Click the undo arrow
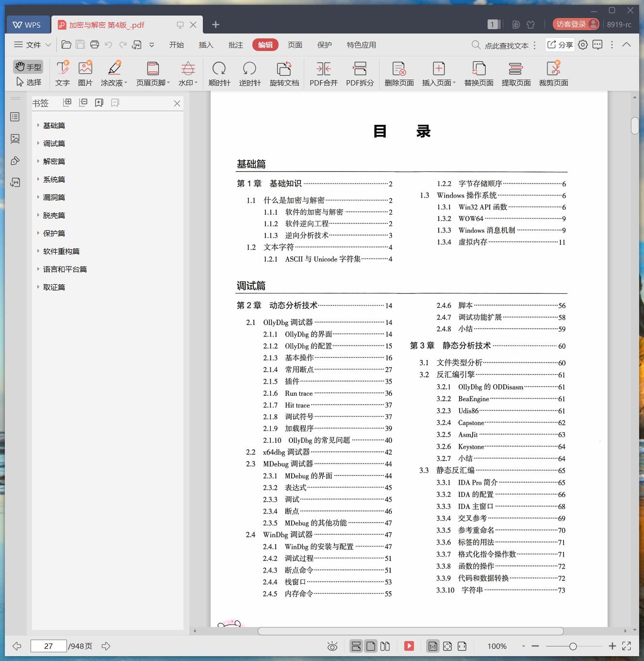Viewport: 644px width, 661px height. coord(109,45)
